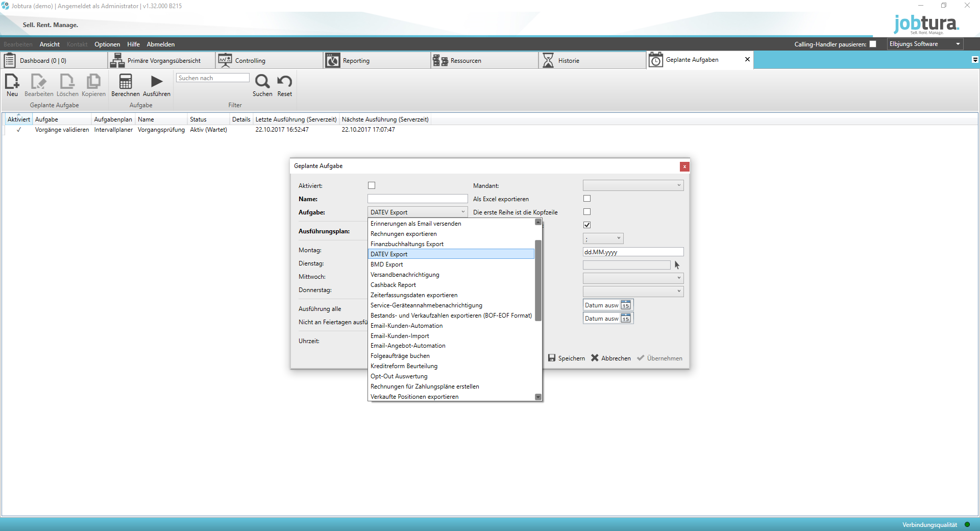Open the Historie hourglass icon

(x=548, y=60)
